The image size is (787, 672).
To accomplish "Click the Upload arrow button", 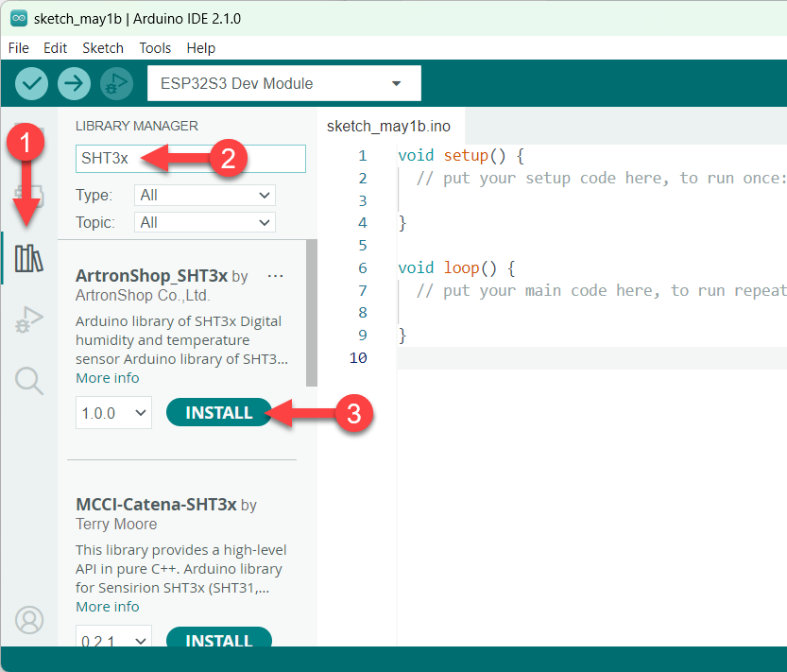I will pyautogui.click(x=74, y=83).
